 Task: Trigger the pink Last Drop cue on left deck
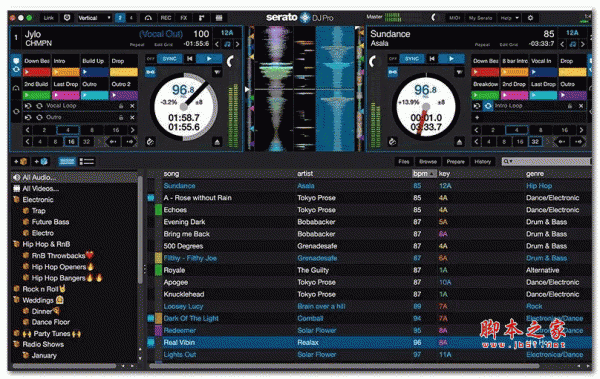[x=66, y=95]
